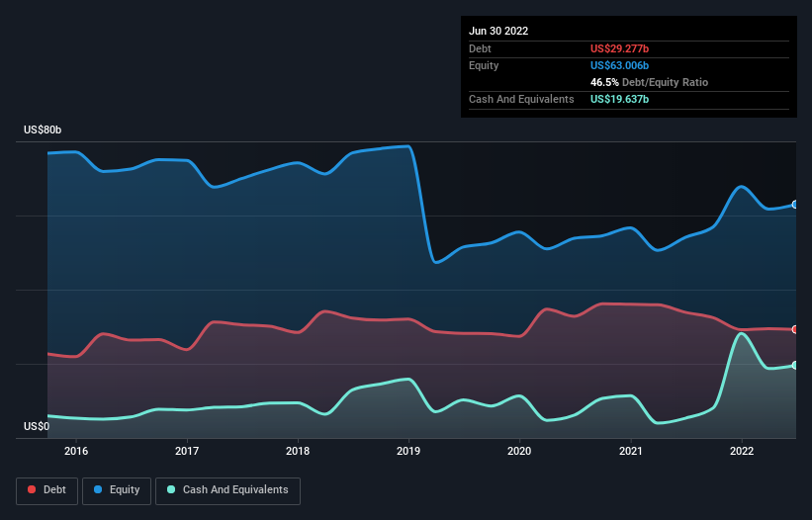Select the 2017 x-axis label
Screen dimensions: 812x520
coord(187,451)
